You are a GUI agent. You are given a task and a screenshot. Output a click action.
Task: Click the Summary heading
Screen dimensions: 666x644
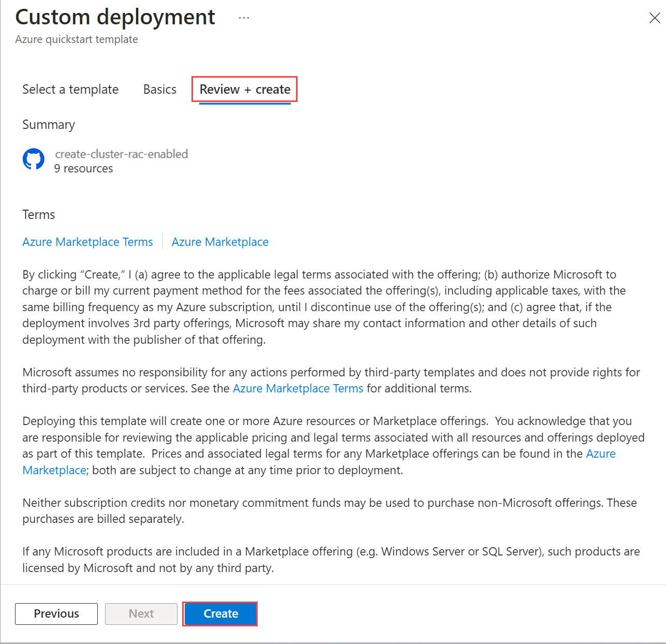[49, 125]
